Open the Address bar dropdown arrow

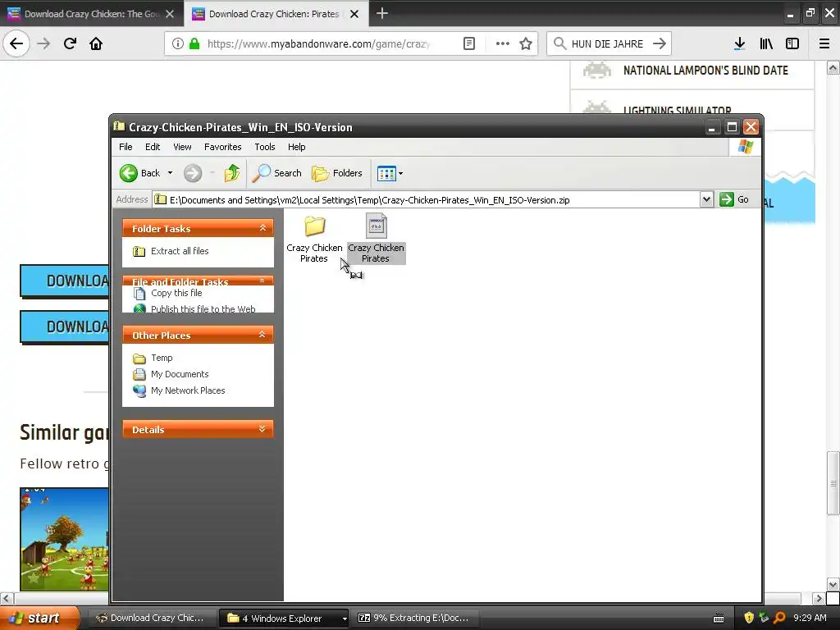click(x=706, y=199)
